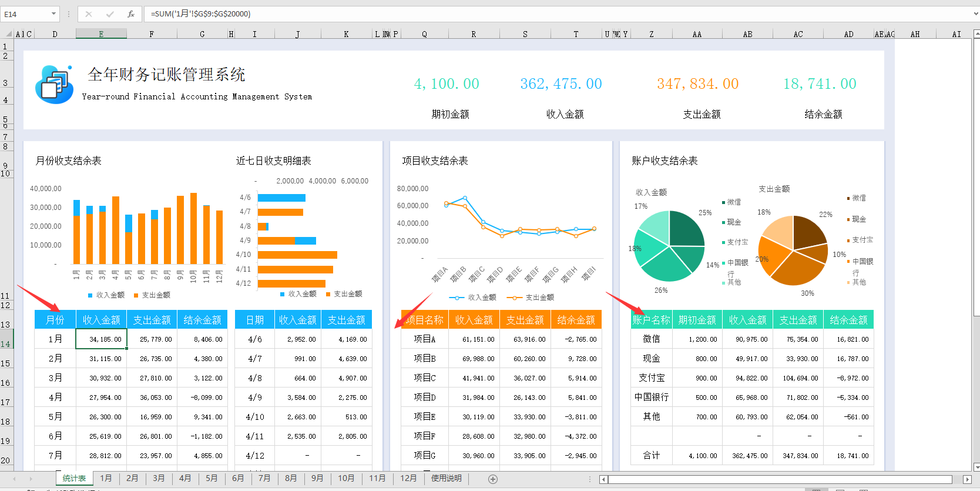Click the confirm entry checkmark icon
The width and height of the screenshot is (980, 491).
pyautogui.click(x=110, y=14)
